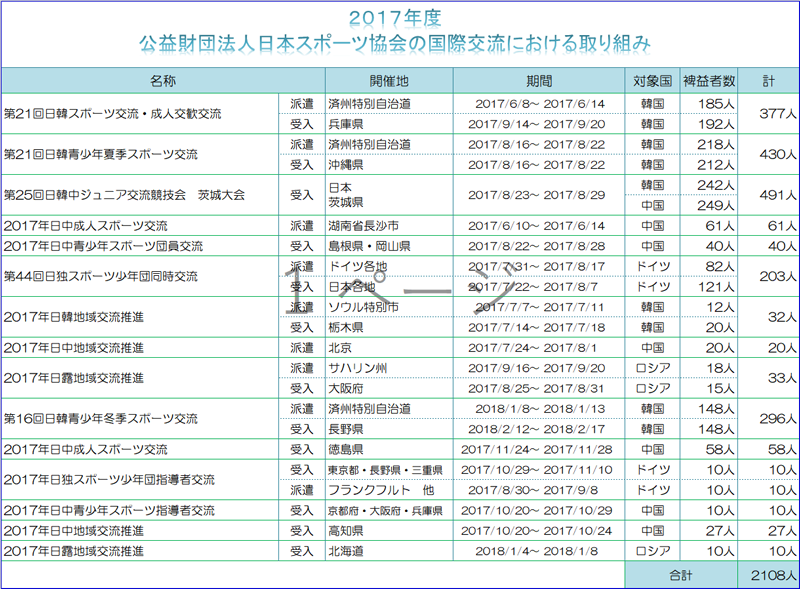Click the 長野県 location cell

pyautogui.click(x=389, y=429)
